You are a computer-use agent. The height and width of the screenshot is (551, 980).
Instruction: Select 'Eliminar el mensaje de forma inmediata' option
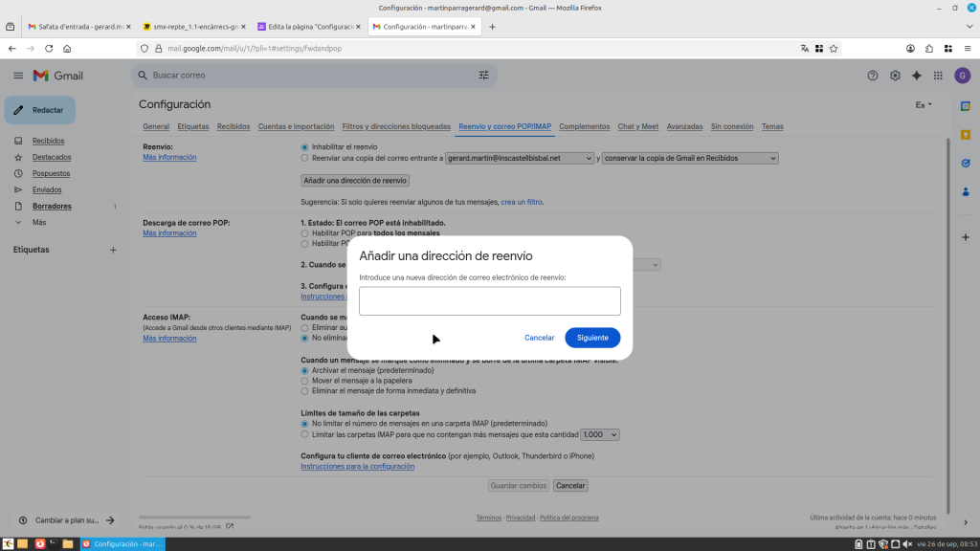[x=304, y=391]
